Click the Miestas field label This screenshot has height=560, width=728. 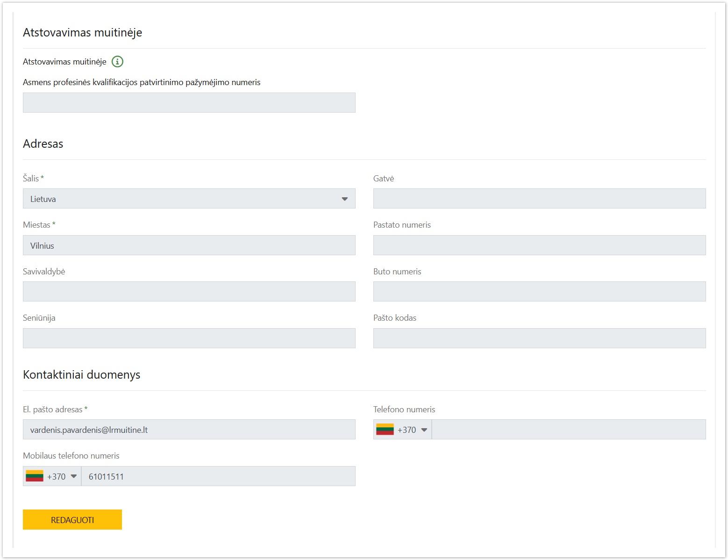(x=39, y=225)
